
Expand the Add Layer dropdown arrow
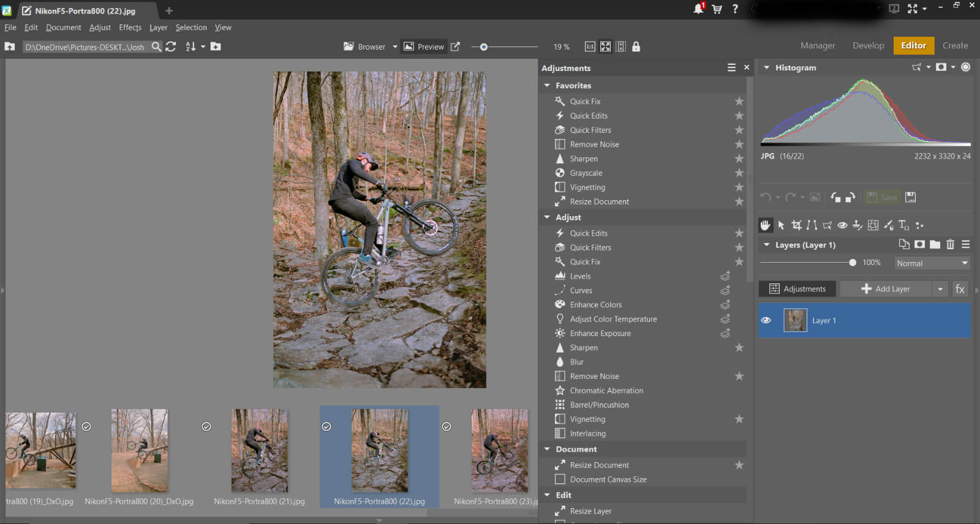[940, 289]
